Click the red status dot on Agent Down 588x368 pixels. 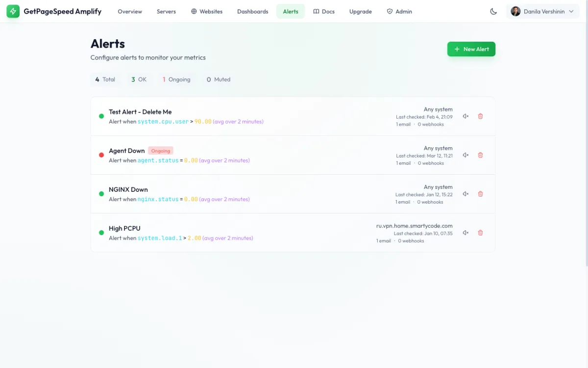[x=101, y=155]
